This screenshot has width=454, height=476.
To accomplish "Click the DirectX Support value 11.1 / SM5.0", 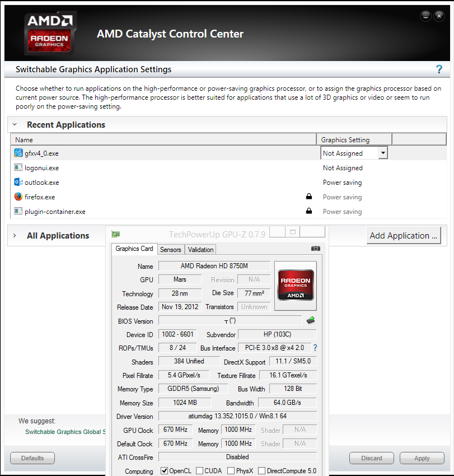I will (x=293, y=361).
